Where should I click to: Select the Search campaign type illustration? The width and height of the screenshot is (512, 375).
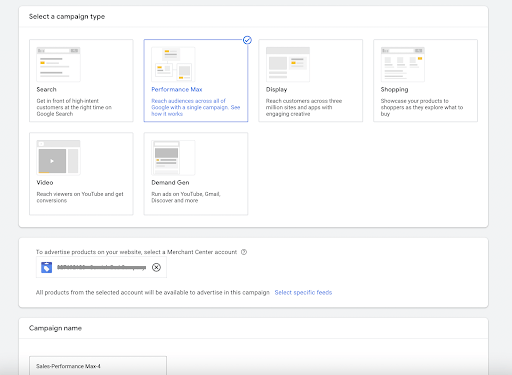(58, 64)
